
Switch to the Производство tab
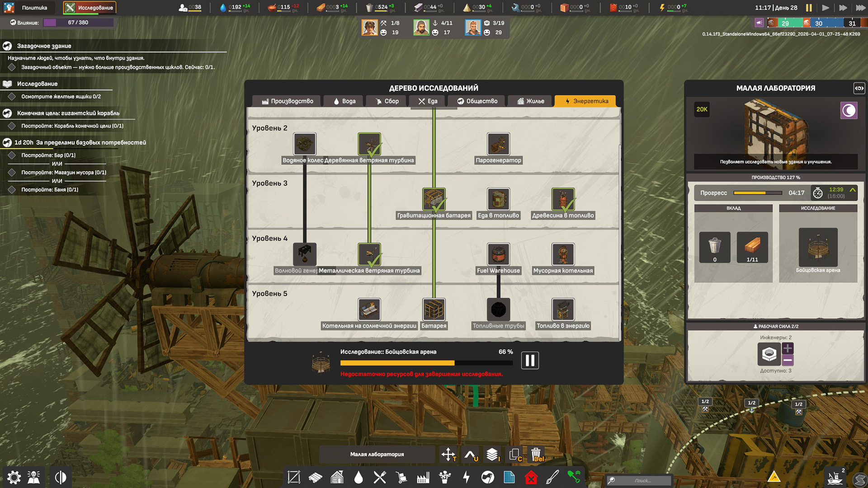287,101
